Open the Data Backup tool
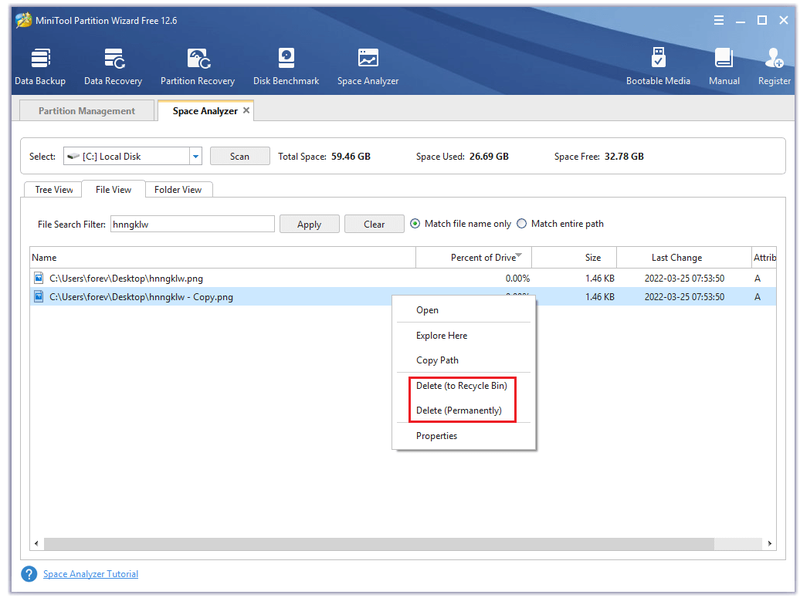The image size is (800, 598). [x=40, y=67]
